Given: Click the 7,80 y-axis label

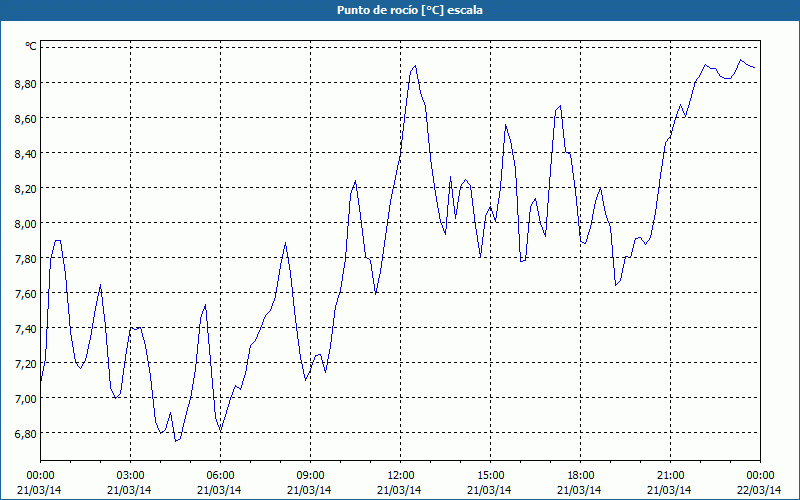Looking at the screenshot, I should (x=26, y=258).
